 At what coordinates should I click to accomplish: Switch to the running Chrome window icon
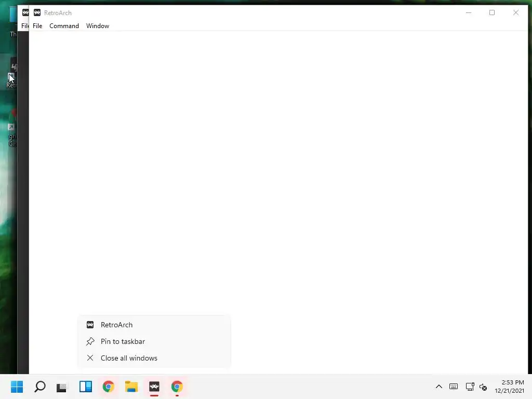click(x=177, y=387)
